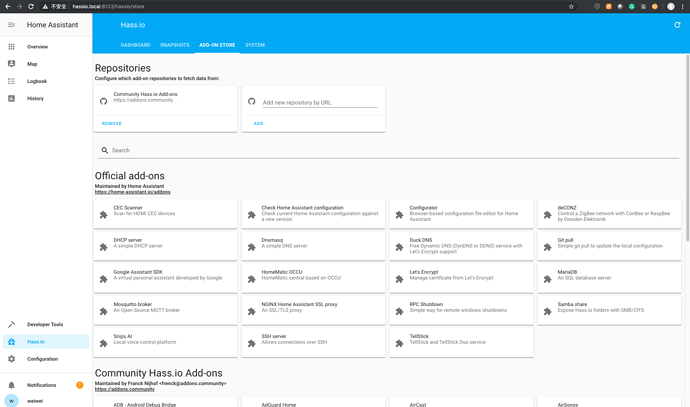Open the Let's Encrypt add-on card
690x407 pixels.
tap(461, 278)
